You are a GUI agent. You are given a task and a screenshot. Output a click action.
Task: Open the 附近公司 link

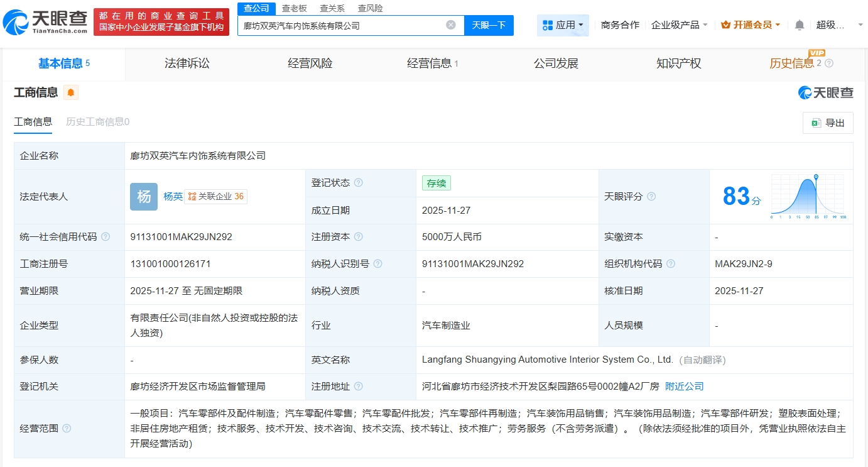[685, 387]
